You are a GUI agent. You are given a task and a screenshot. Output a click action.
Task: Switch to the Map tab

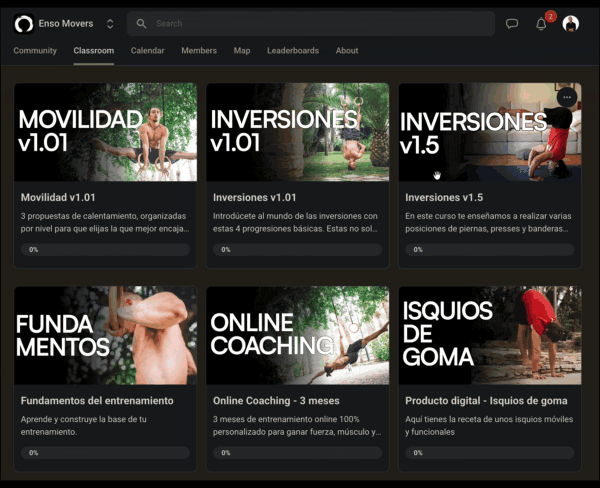(x=242, y=51)
